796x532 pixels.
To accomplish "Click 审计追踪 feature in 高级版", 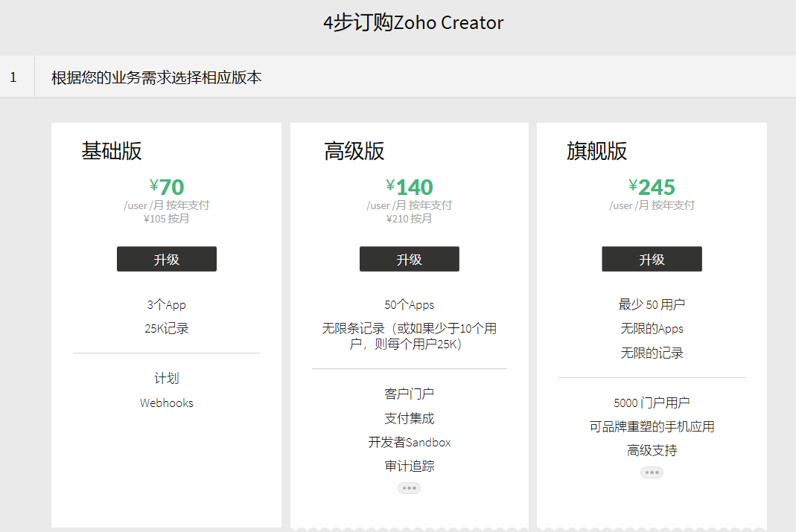I will (409, 467).
